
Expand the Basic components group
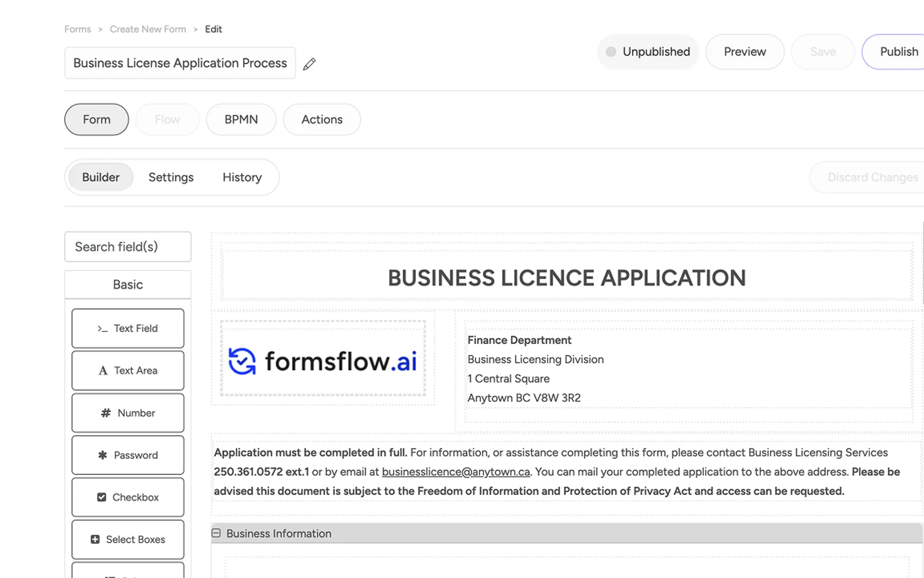click(128, 284)
